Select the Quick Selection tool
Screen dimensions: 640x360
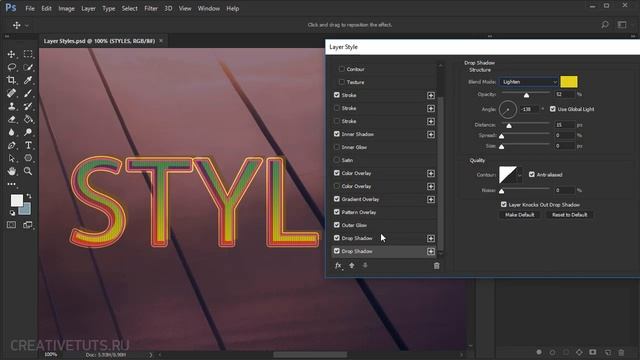pyautogui.click(x=28, y=67)
